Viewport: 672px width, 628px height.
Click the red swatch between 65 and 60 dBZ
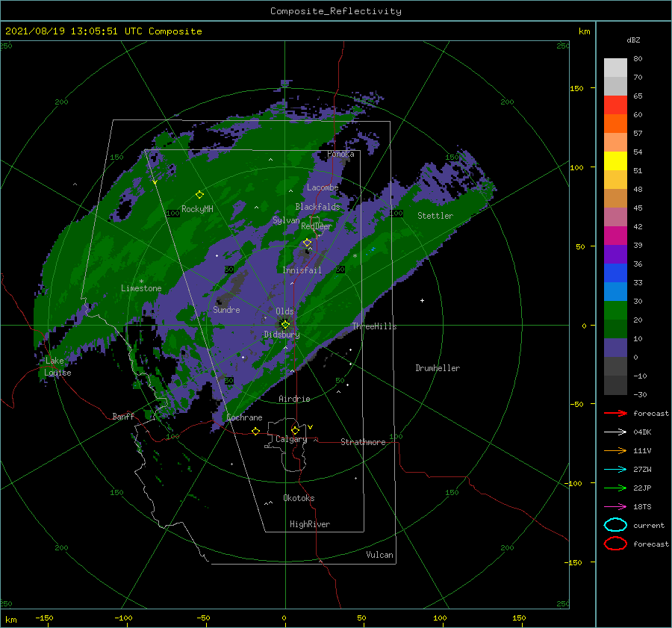(x=615, y=105)
